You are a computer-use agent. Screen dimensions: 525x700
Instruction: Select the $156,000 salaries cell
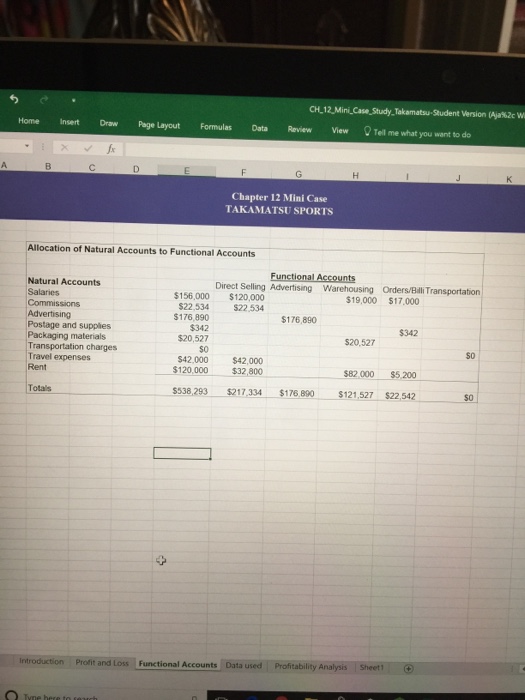[191, 296]
